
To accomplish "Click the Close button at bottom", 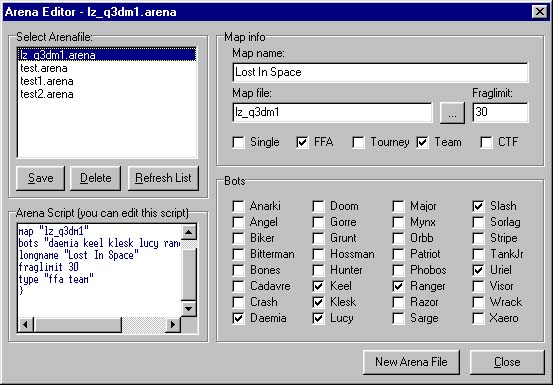I will (x=507, y=362).
